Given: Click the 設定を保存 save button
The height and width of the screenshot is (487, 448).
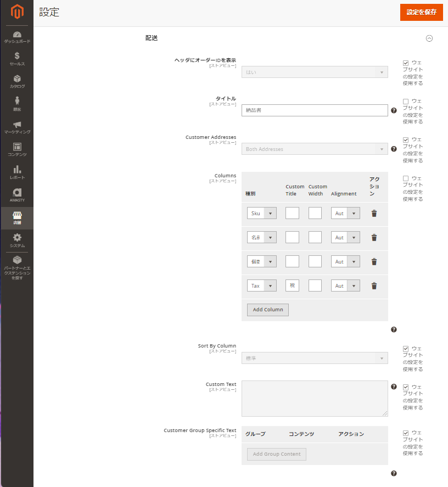Looking at the screenshot, I should [x=421, y=13].
